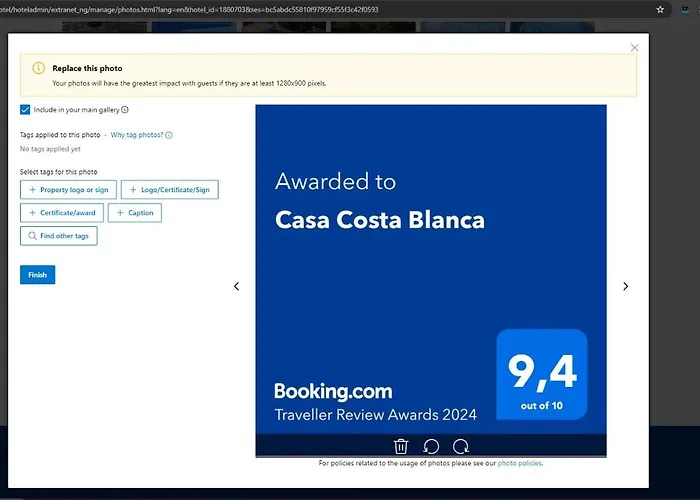The height and width of the screenshot is (500, 700).
Task: Click the 'No tags applied yet' text
Action: coord(50,149)
